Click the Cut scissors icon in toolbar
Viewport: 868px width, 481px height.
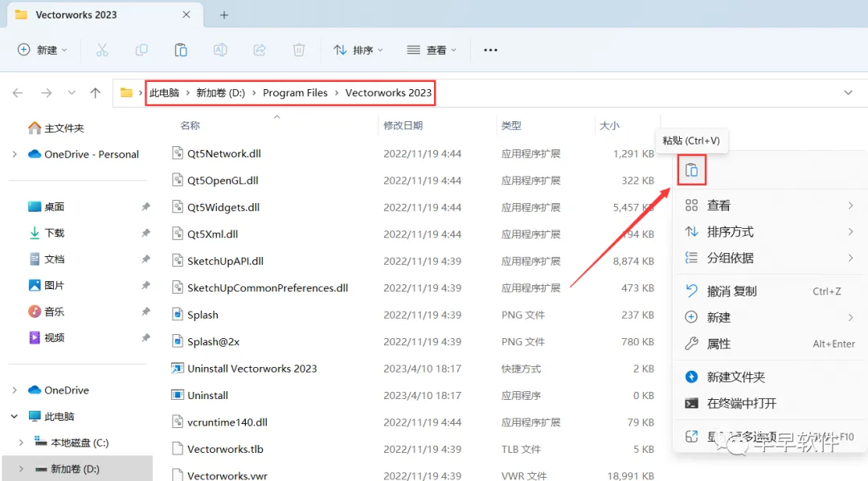click(x=102, y=51)
